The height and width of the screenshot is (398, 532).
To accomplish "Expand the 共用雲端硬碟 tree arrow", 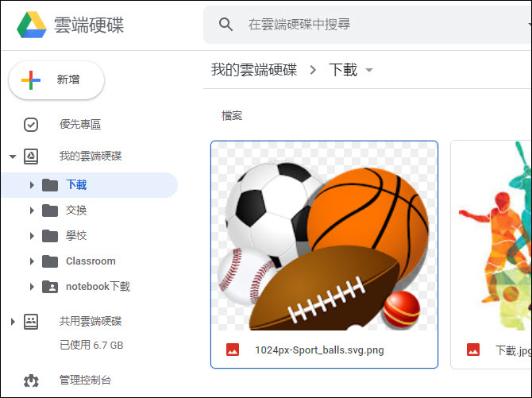I will point(13,321).
